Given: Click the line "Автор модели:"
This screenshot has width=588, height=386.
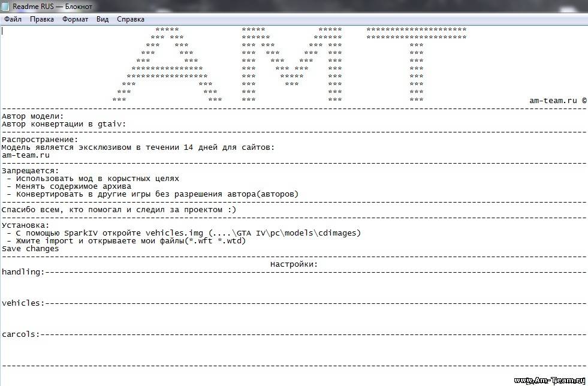Looking at the screenshot, I should [x=33, y=116].
